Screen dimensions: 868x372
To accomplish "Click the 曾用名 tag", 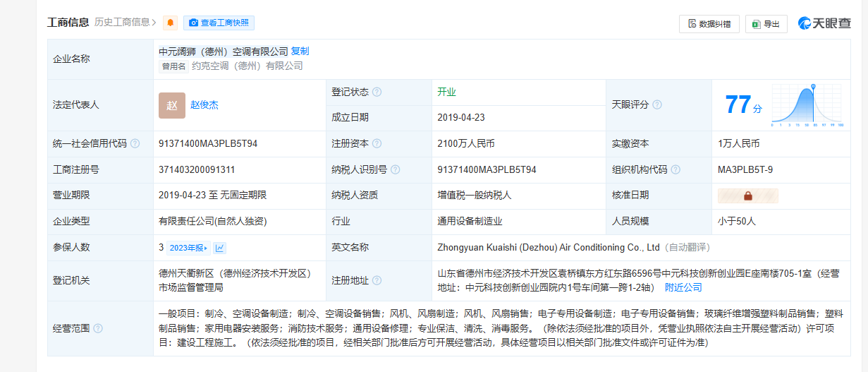I will pyautogui.click(x=173, y=66).
